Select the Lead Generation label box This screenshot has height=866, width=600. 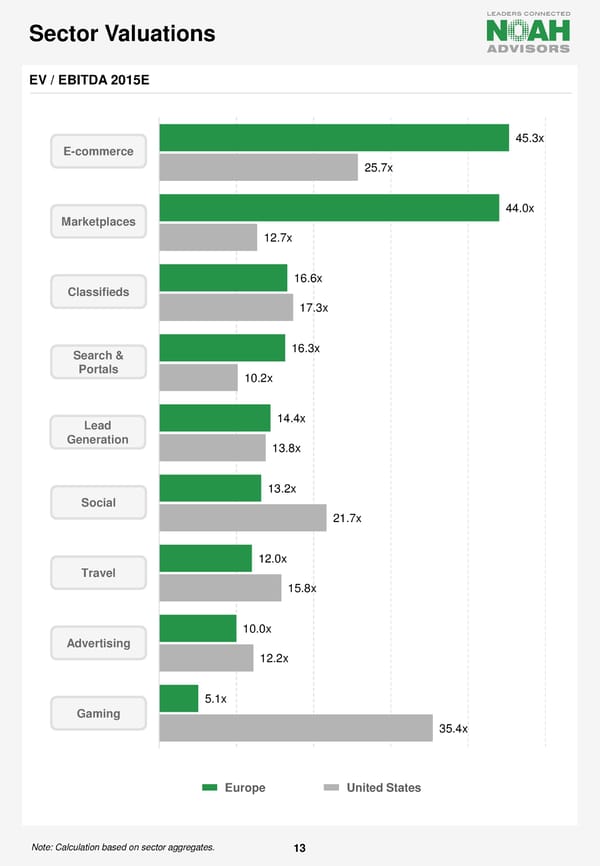point(98,432)
